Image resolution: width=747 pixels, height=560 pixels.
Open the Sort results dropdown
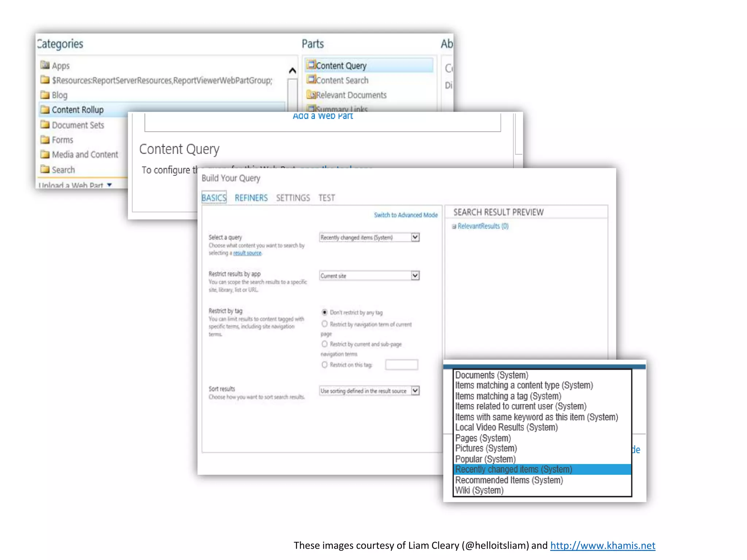coord(415,390)
